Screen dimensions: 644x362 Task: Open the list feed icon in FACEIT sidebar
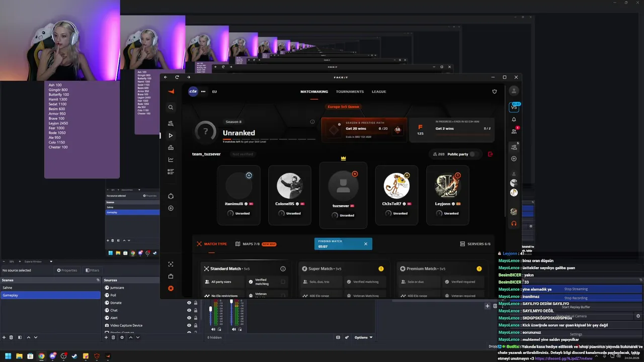point(171,171)
